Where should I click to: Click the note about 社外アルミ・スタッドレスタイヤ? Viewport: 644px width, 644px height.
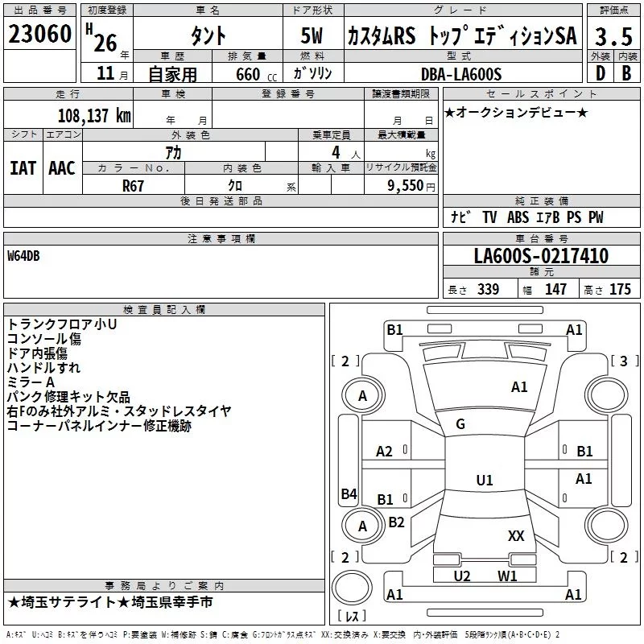tap(119, 411)
